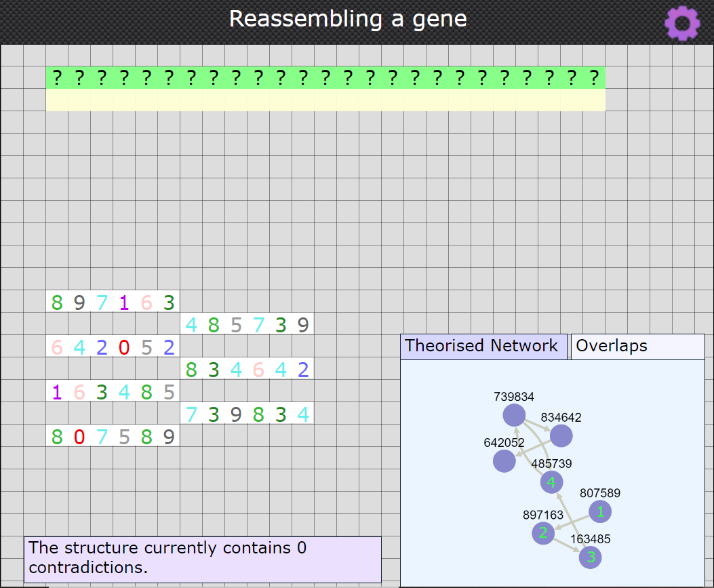
Task: Click the 642052 sequence fragment
Action: coord(113,347)
